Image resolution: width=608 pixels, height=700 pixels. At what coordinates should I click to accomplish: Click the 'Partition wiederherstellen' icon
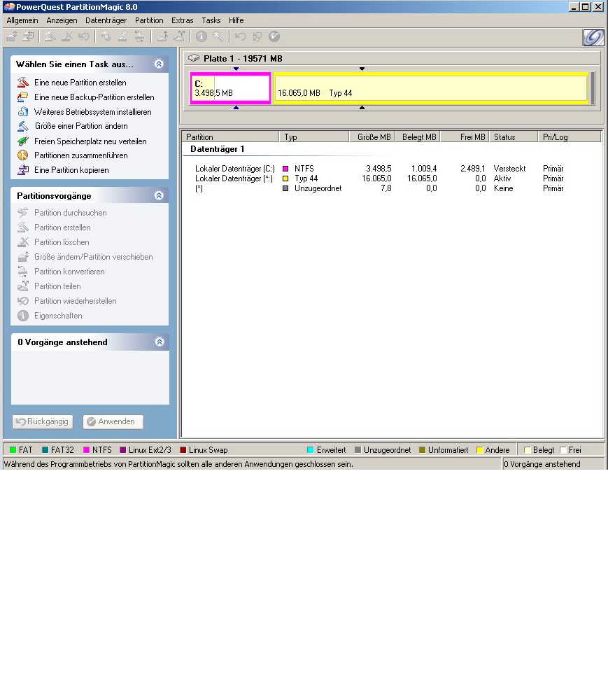click(23, 301)
